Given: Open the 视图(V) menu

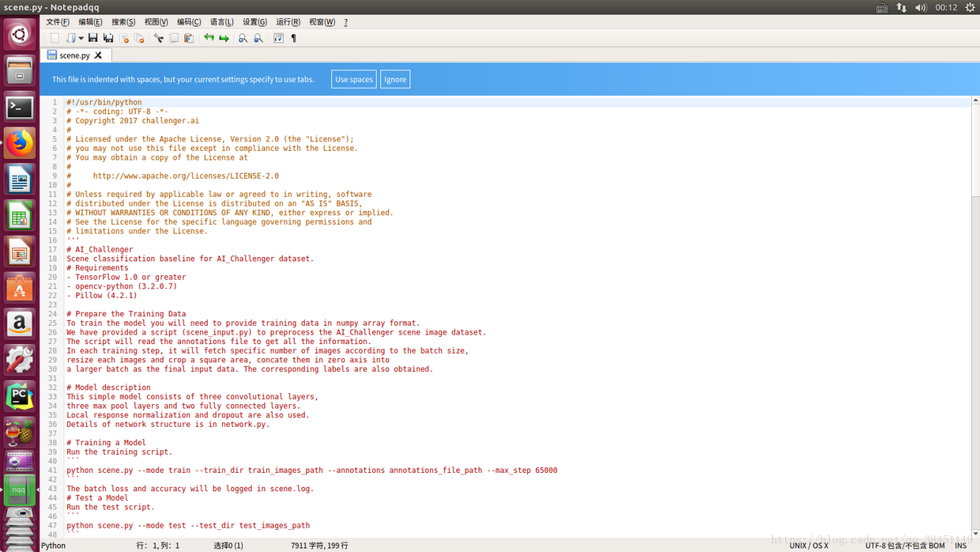Looking at the screenshot, I should click(156, 22).
